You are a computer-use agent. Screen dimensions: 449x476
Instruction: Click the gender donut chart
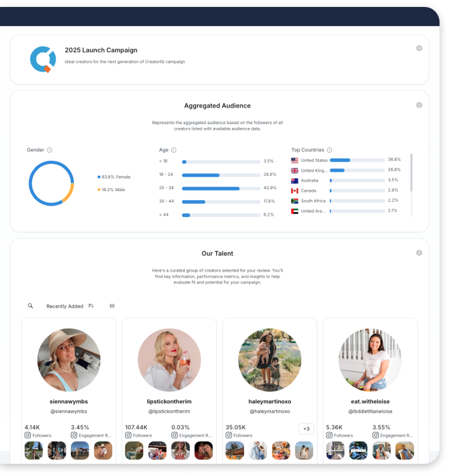tap(51, 184)
